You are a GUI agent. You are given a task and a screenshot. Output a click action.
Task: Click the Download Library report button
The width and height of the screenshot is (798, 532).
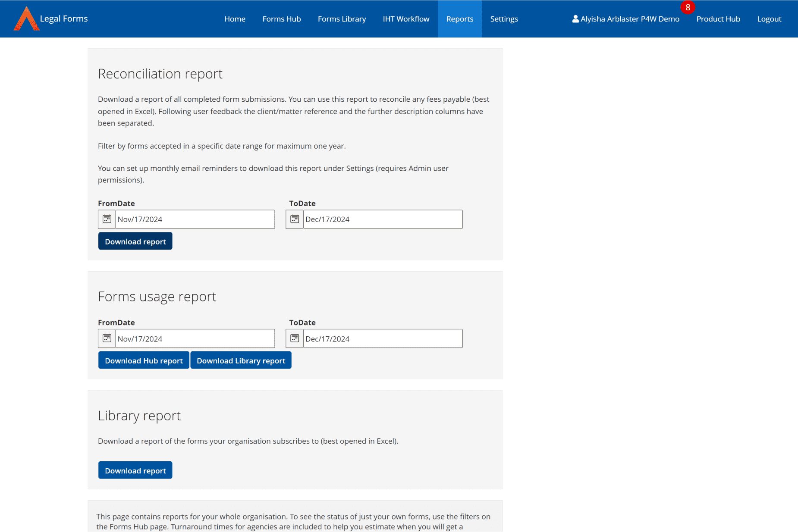[241, 360]
